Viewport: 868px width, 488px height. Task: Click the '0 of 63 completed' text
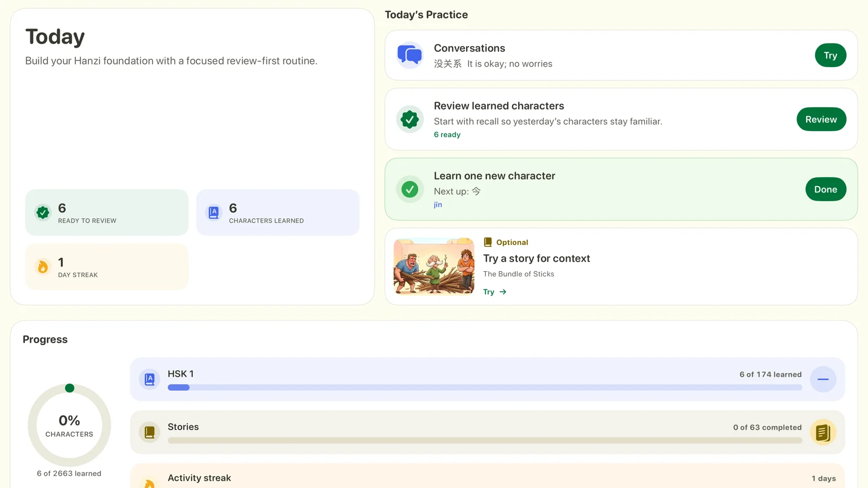point(767,427)
